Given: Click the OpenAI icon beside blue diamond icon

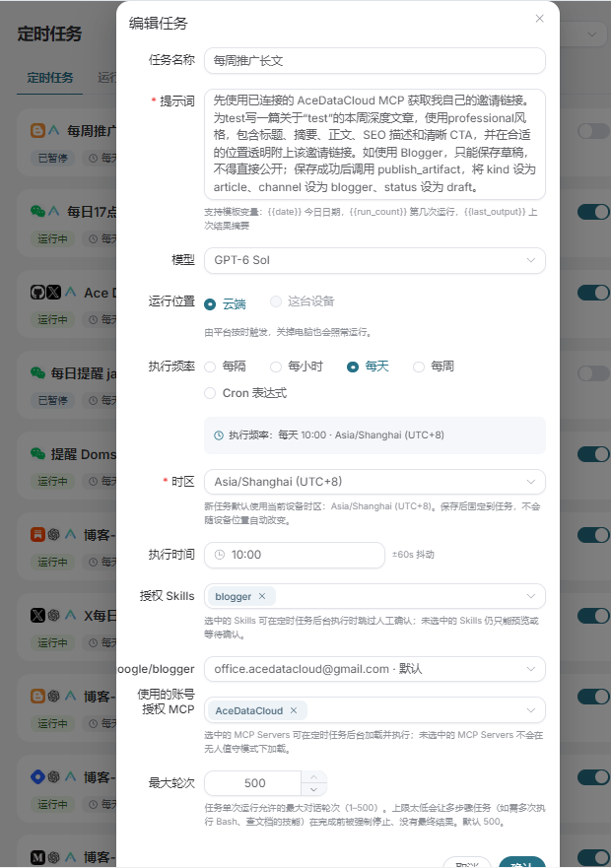Looking at the screenshot, I should click(x=54, y=777).
